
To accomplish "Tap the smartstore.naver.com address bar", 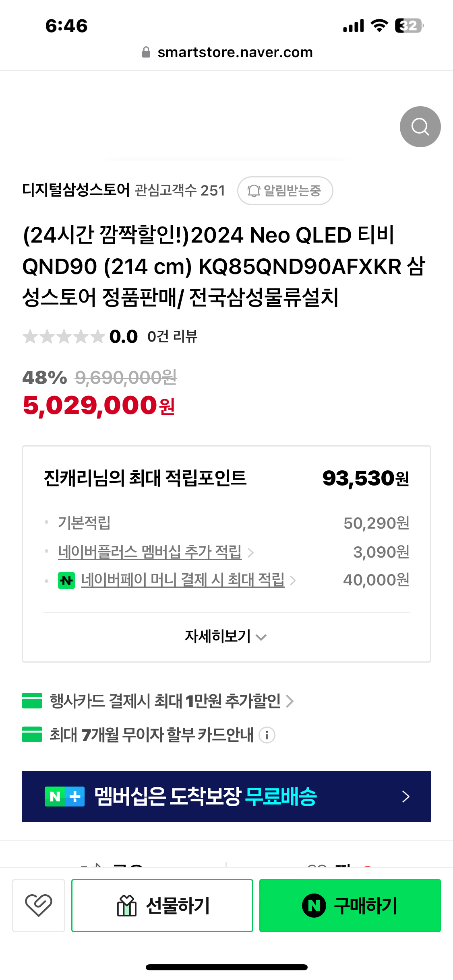I will pyautogui.click(x=235, y=52).
